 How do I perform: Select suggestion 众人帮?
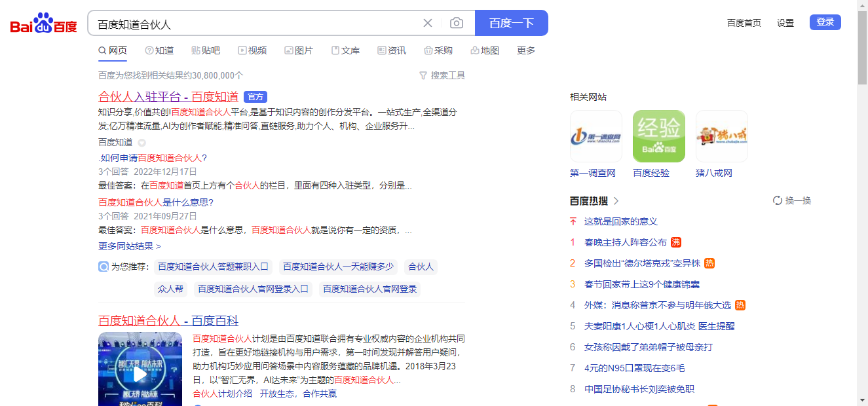point(170,289)
